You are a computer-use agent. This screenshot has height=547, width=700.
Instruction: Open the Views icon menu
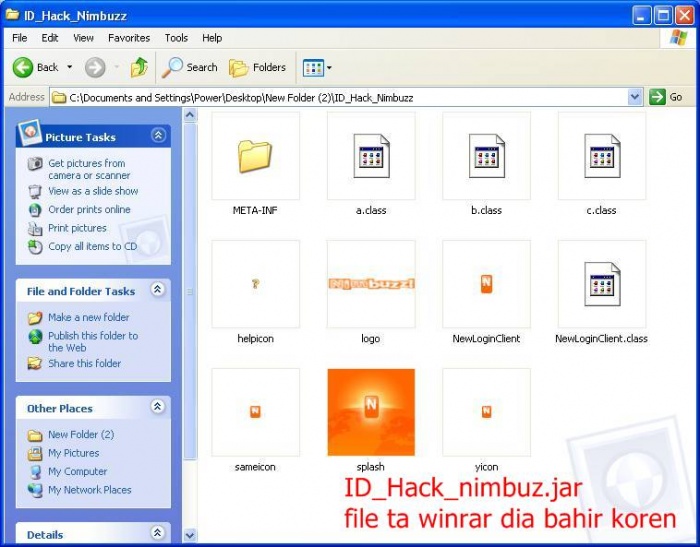pyautogui.click(x=313, y=68)
